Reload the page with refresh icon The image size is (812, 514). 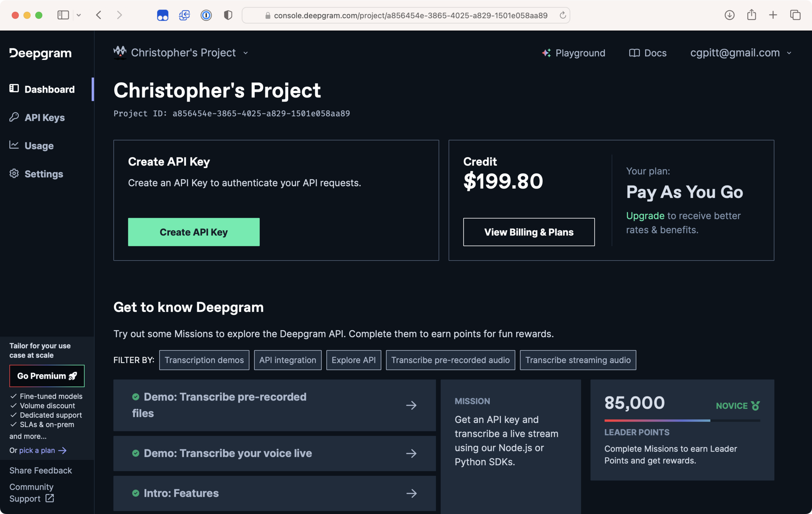point(563,15)
